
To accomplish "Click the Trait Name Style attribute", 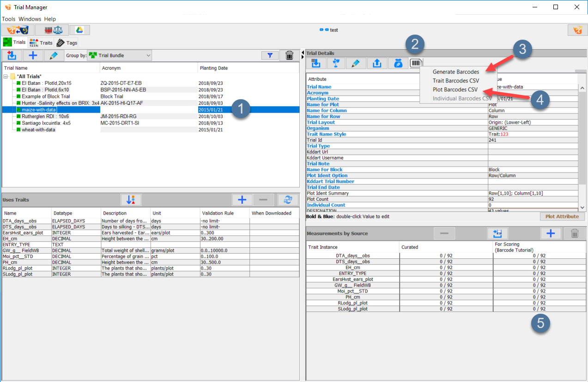I will click(326, 134).
